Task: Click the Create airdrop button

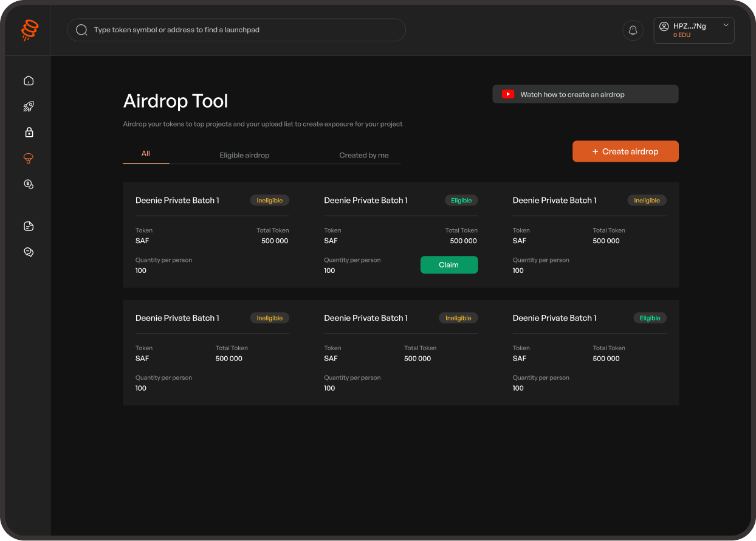Action: (x=625, y=151)
